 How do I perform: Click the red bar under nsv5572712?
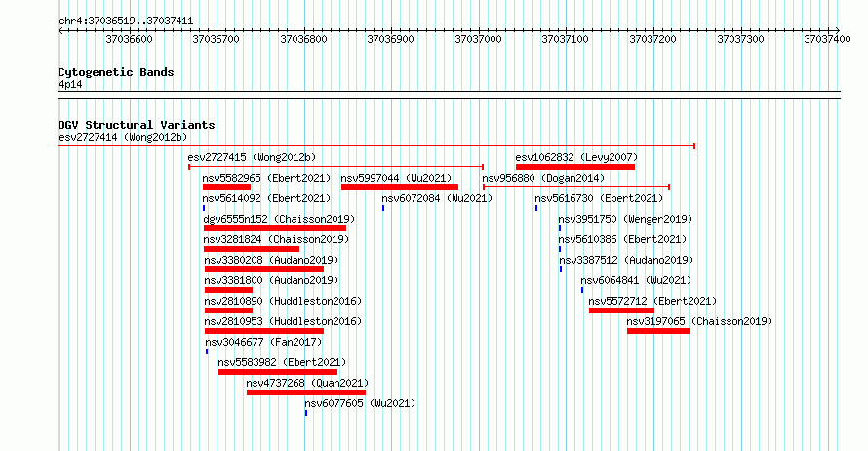point(621,310)
